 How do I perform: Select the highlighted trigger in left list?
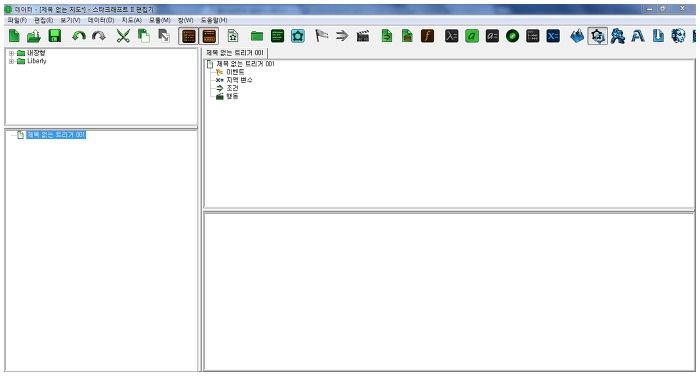pos(56,135)
